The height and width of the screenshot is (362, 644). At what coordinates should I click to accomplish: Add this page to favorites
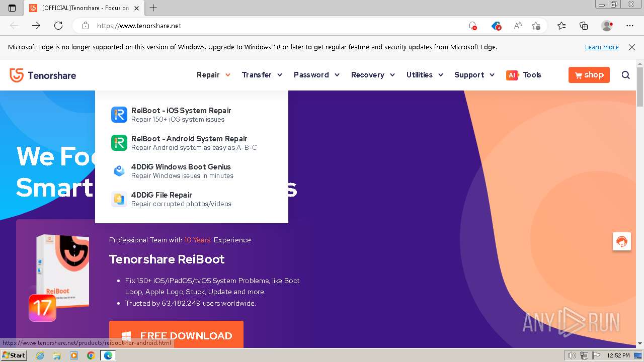tap(536, 26)
